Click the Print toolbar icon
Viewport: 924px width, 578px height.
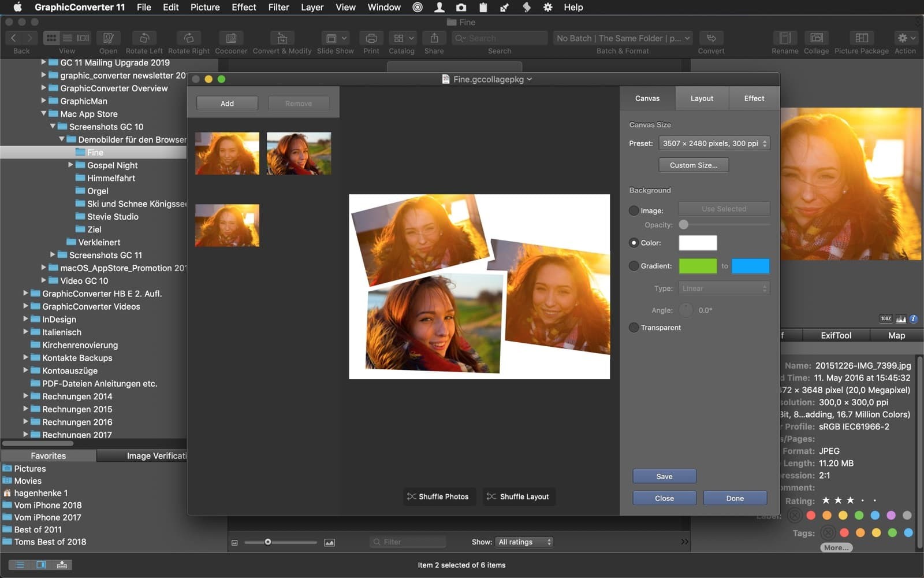coord(371,38)
